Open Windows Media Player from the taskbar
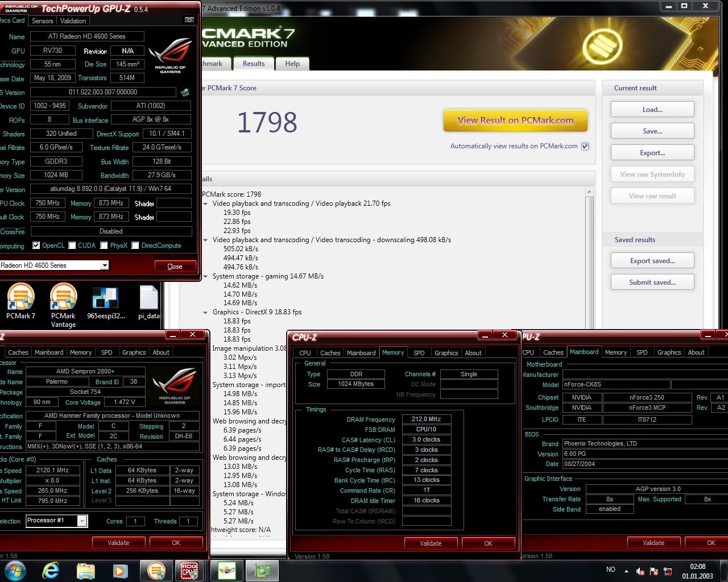The width and height of the screenshot is (728, 582). pyautogui.click(x=119, y=570)
